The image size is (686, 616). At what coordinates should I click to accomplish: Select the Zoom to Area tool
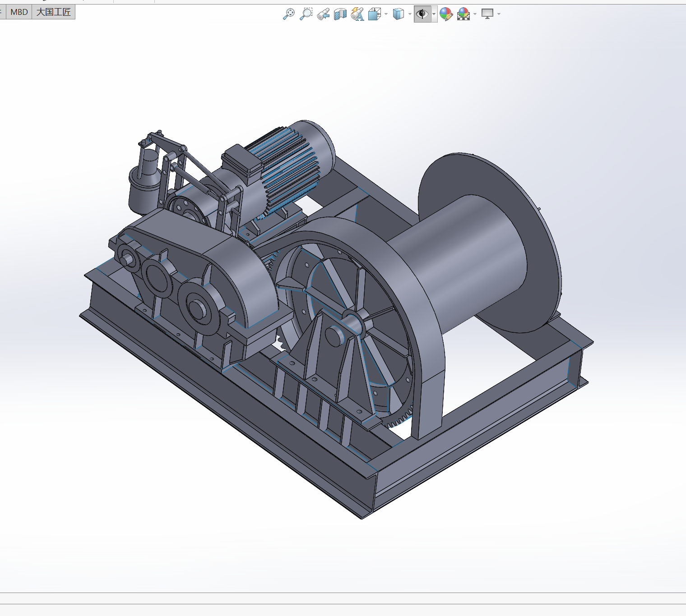pyautogui.click(x=306, y=14)
